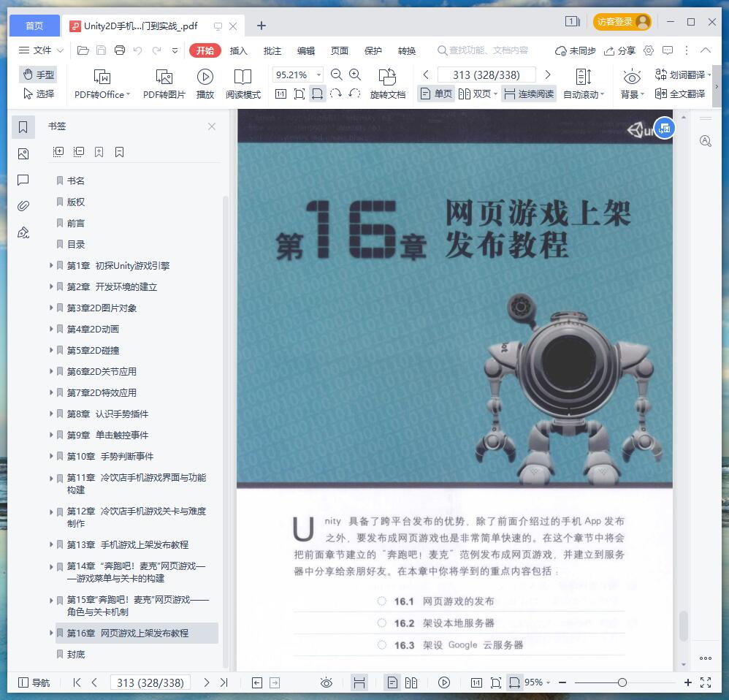The image size is (729, 700).
Task: Enter fullscreen via status bar icon
Action: 706,682
